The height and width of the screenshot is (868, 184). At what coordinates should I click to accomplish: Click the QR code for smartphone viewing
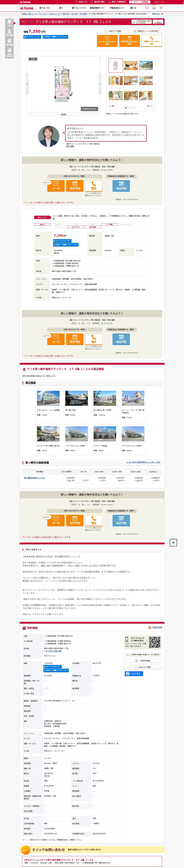click(x=155, y=642)
